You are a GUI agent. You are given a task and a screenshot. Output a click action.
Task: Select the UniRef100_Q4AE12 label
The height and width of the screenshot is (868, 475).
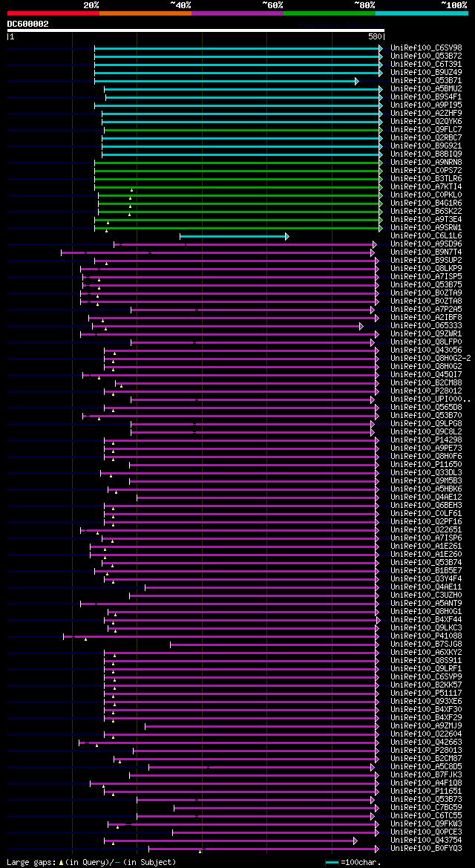click(426, 497)
